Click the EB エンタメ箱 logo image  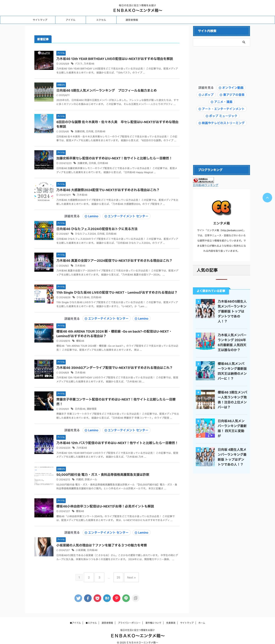coord(221,208)
